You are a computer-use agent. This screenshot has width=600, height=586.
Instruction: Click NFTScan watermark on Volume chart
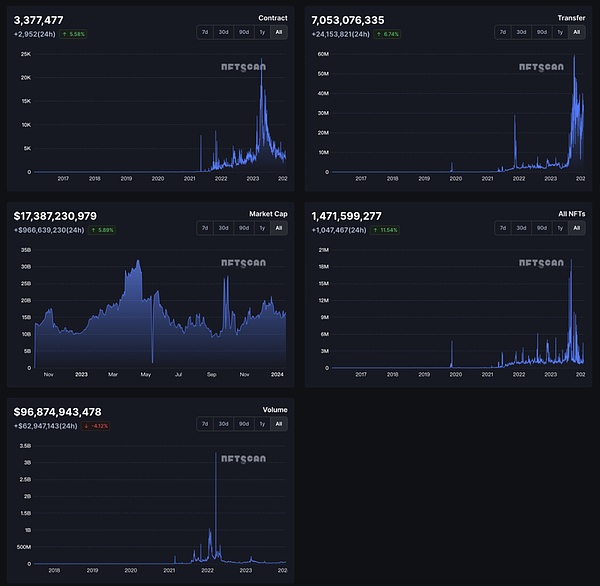coord(242,461)
